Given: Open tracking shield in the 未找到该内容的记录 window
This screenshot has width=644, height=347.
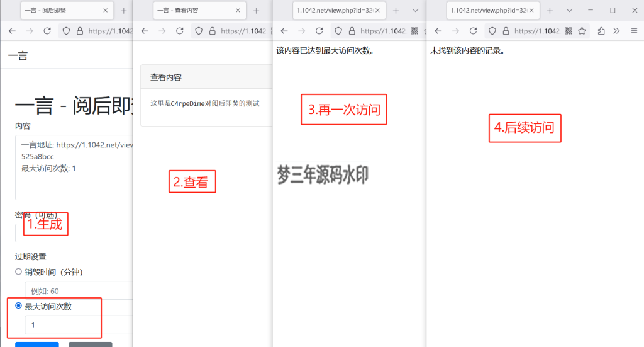Looking at the screenshot, I should click(492, 31).
